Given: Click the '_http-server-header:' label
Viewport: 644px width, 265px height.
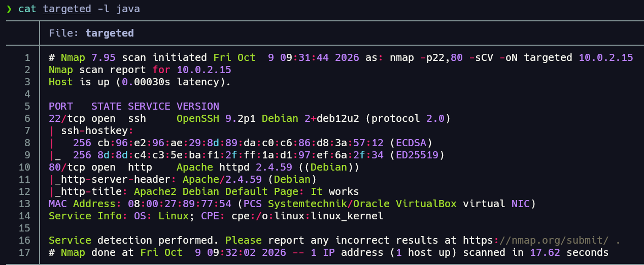Looking at the screenshot, I should [x=116, y=179].
